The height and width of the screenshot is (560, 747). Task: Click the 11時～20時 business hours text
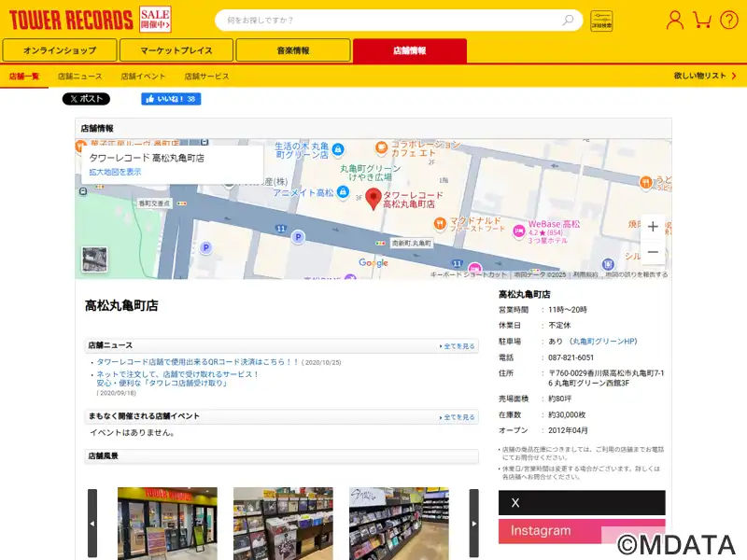(x=568, y=310)
